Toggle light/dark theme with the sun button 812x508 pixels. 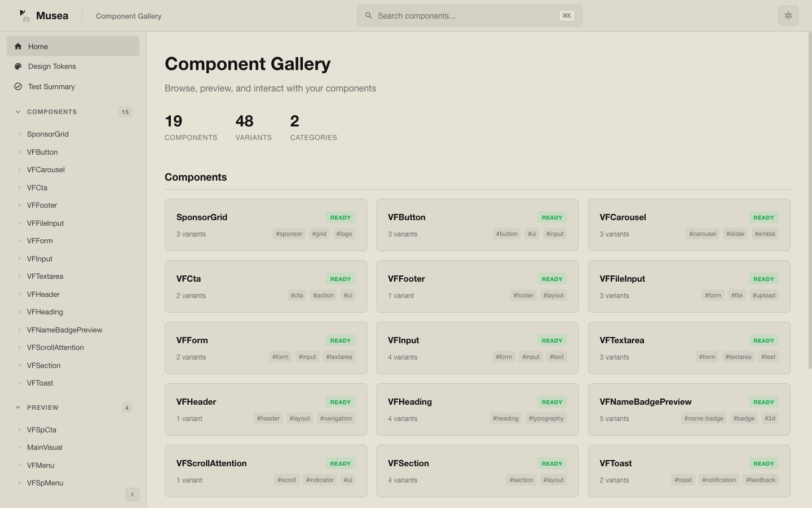[788, 15]
